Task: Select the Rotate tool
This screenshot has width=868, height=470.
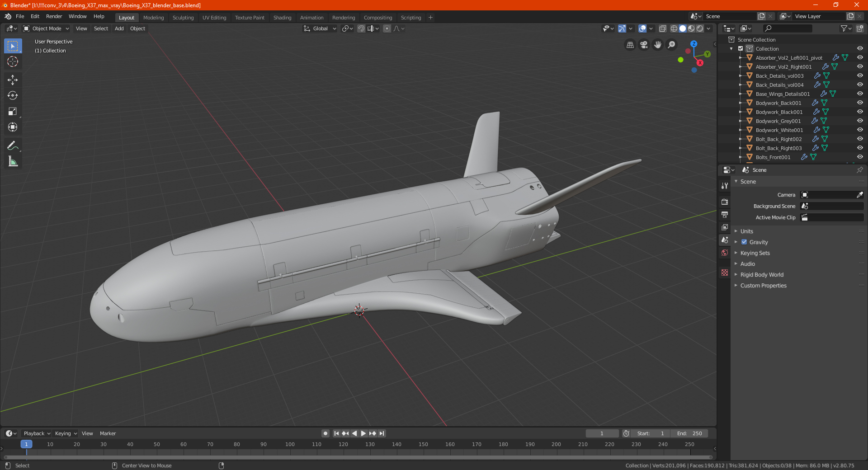Action: pos(13,96)
